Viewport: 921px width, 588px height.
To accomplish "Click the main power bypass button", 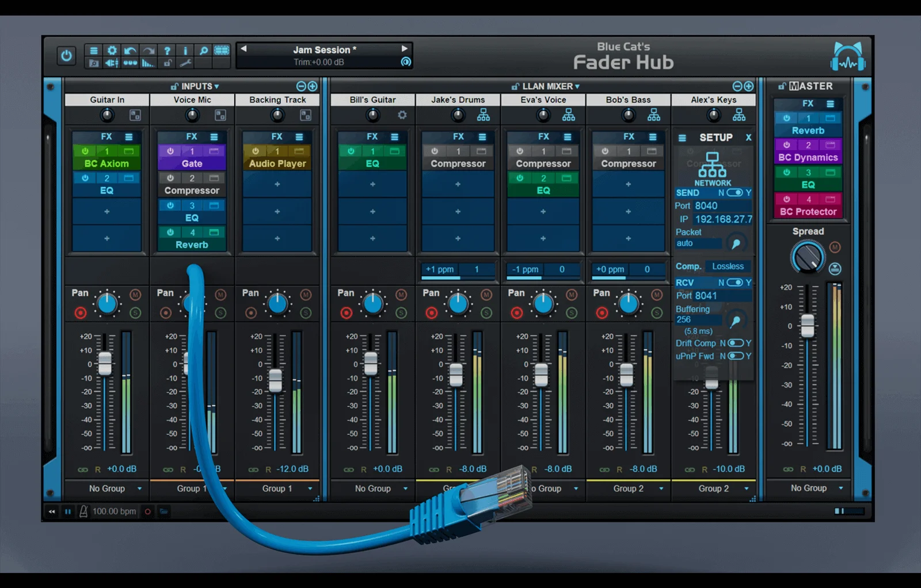I will click(x=66, y=56).
